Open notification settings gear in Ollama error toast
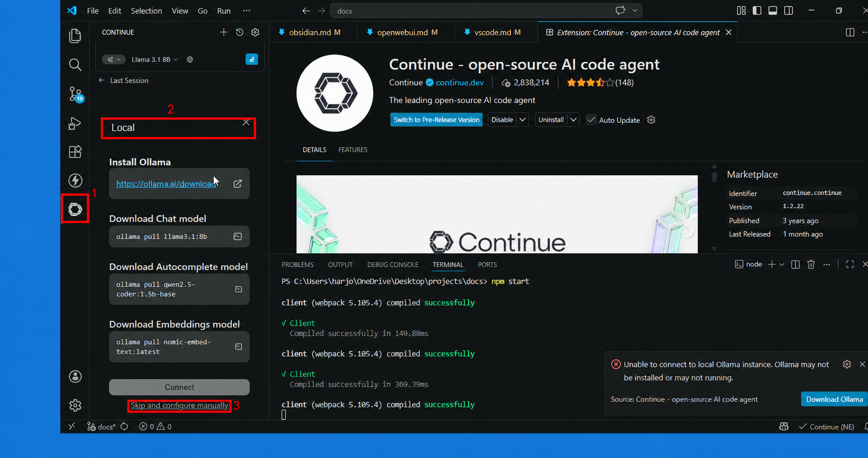 (847, 364)
